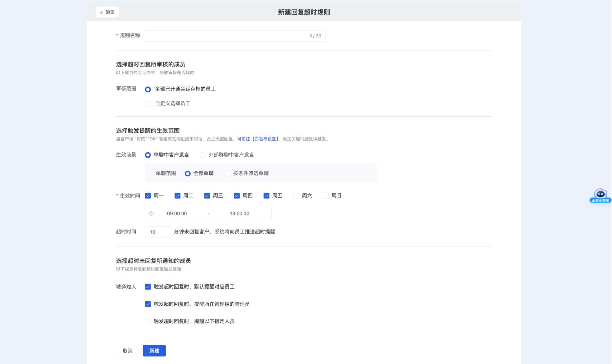Click the 选择超时回复所审核的成员 heading
The image size is (612, 364).
coord(151,64)
